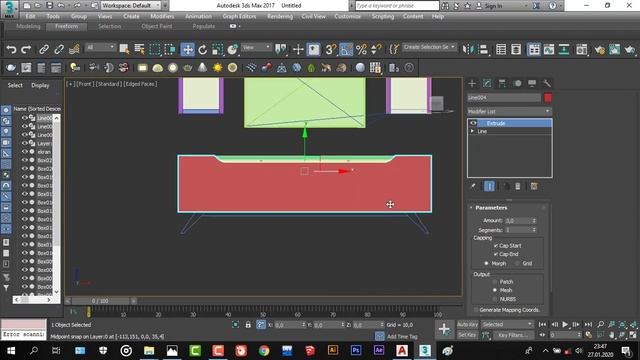Toggle the Angle Snap button
The image size is (640, 360).
tap(346, 50)
